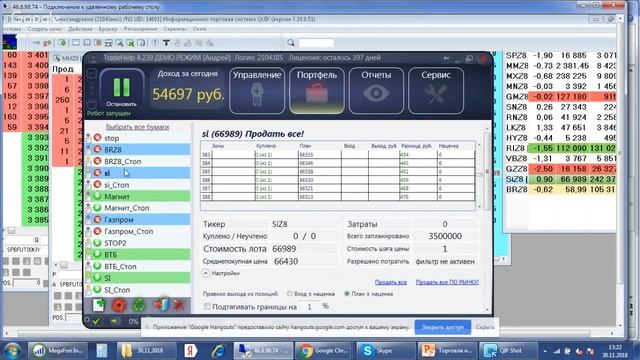
Task: Open the Расширения menu in QUIK
Action: (140, 29)
